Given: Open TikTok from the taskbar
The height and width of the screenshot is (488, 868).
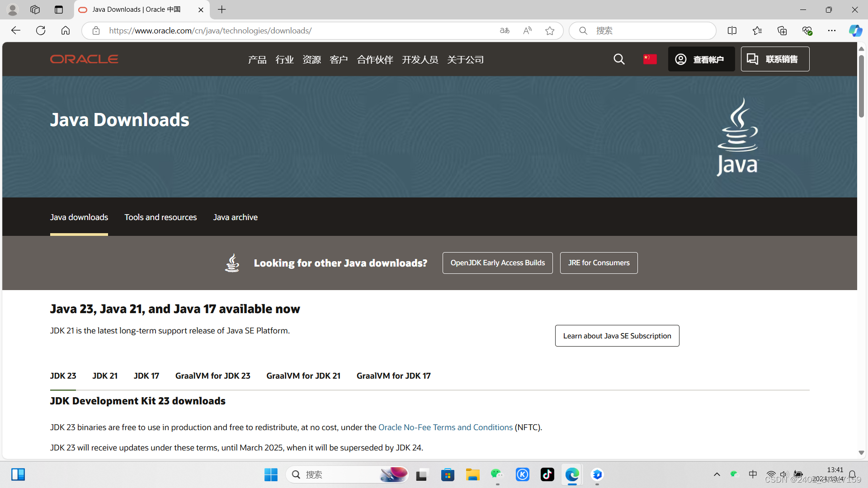Looking at the screenshot, I should point(547,474).
